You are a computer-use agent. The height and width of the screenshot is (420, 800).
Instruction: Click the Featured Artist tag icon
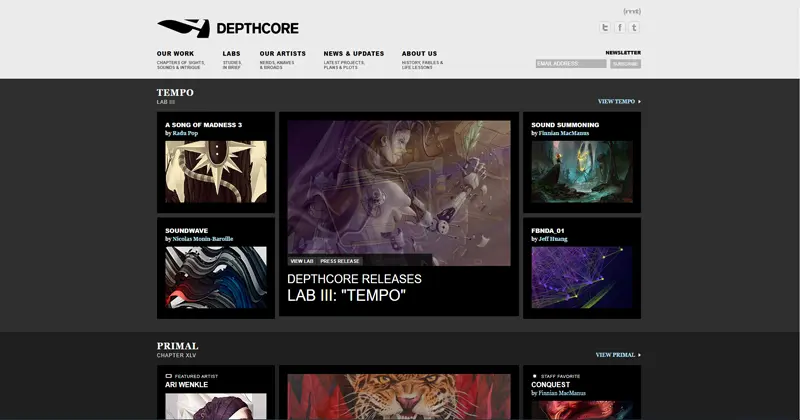click(x=168, y=376)
